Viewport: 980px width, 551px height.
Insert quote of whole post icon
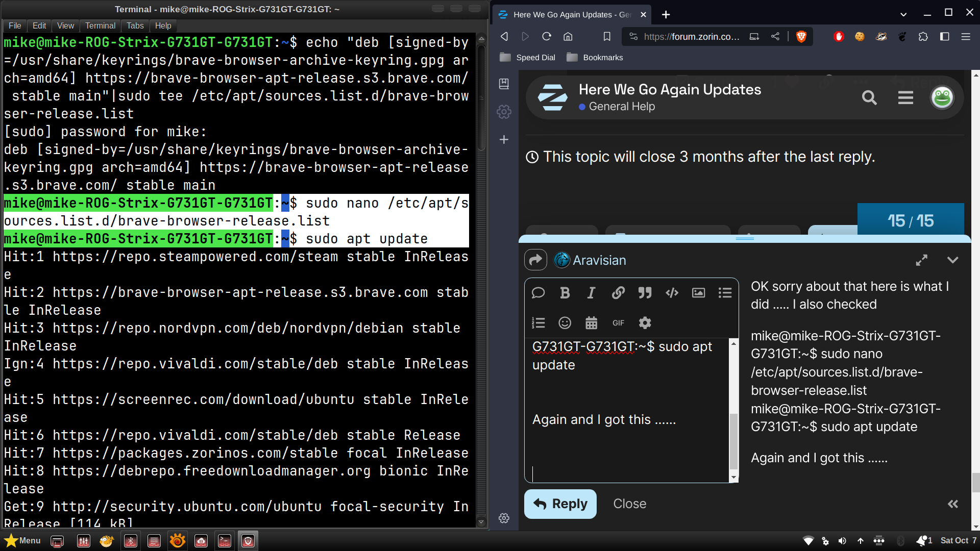[x=538, y=293]
